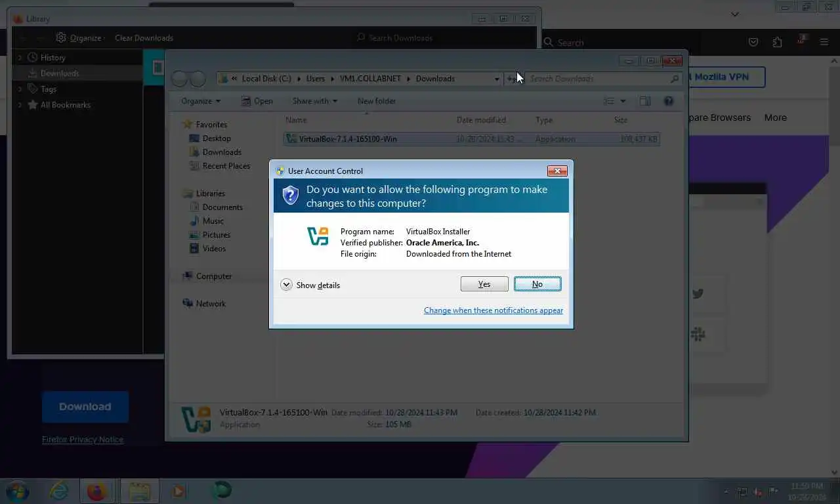Screen dimensions: 840x504
Task: Click Search Downloads field in Explorer
Action: 603,79
